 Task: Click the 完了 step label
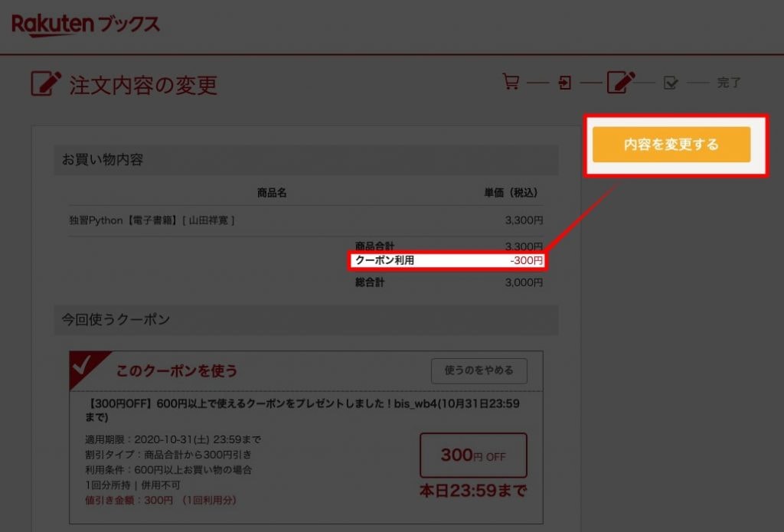(x=729, y=83)
